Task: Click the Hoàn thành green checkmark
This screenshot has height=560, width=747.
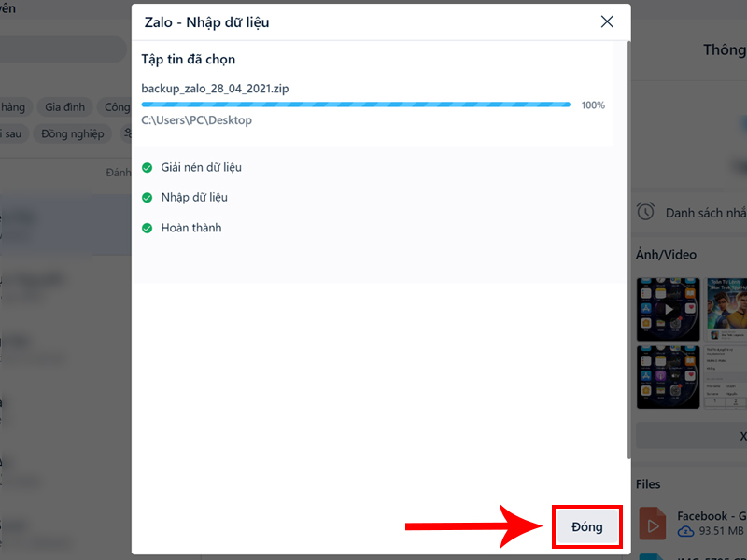Action: [x=148, y=228]
